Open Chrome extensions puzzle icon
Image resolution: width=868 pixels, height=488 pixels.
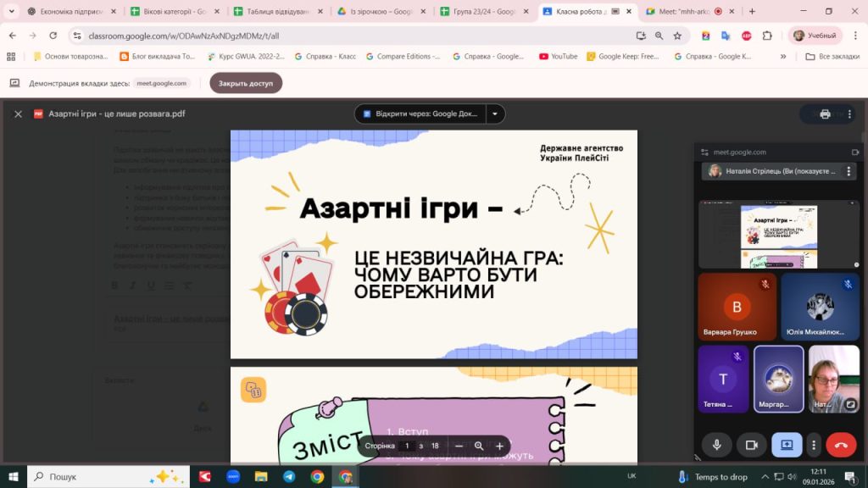pyautogui.click(x=767, y=36)
